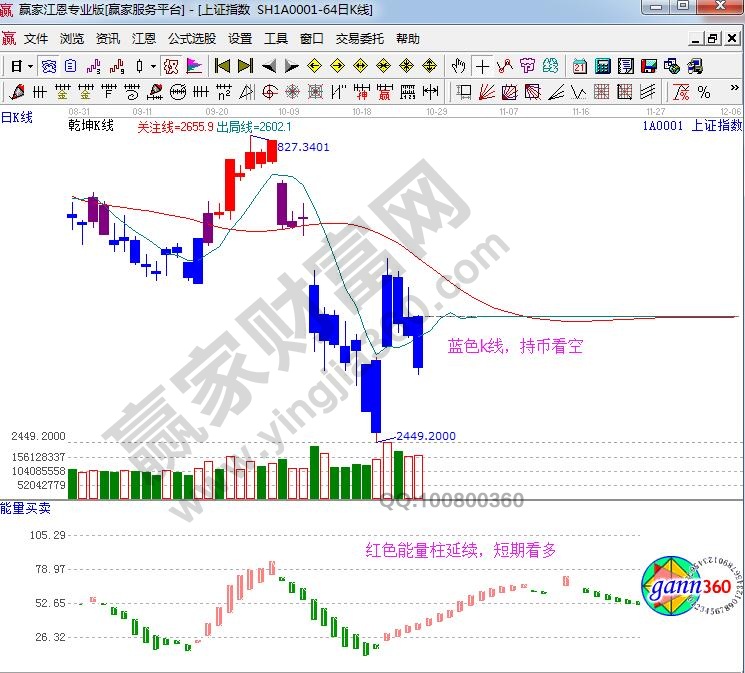Open the 日 period dropdown arrow

[x=31, y=66]
